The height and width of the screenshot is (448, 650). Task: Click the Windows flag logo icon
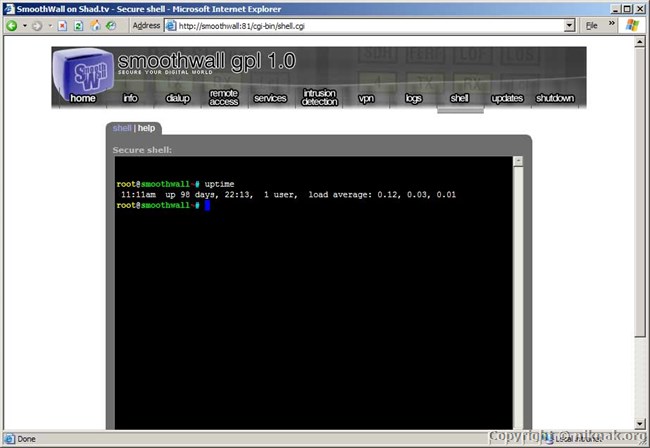[x=633, y=25]
